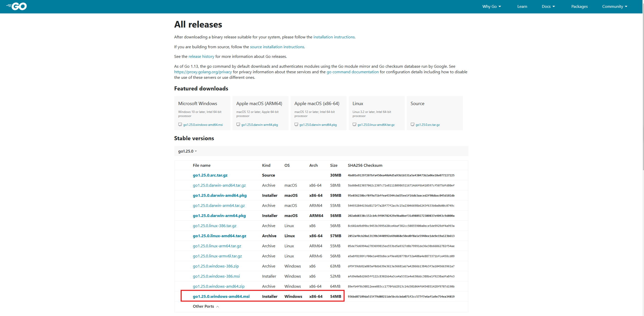Open the source installation instructions link

[x=277, y=47]
